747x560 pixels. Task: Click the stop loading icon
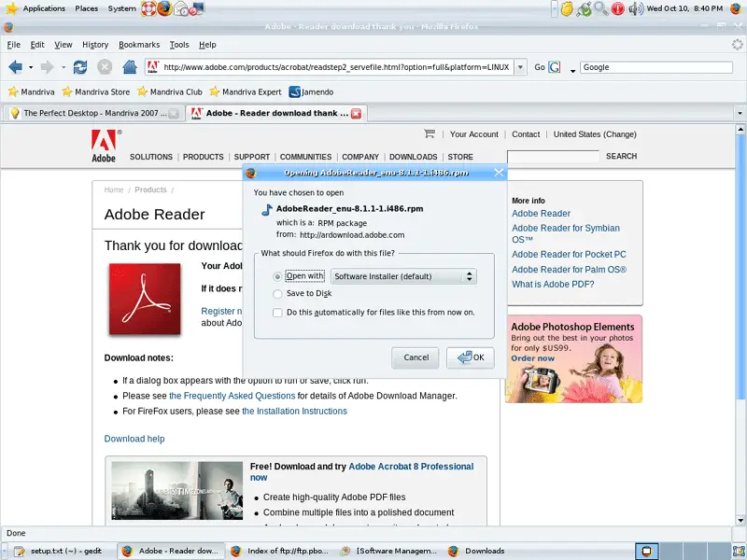click(105, 67)
